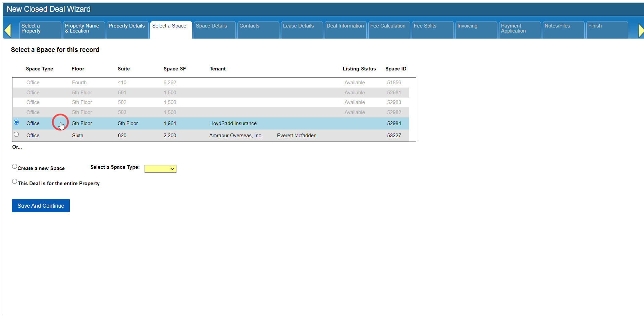
Task: Open the Payment Application tab
Action: (x=520, y=30)
